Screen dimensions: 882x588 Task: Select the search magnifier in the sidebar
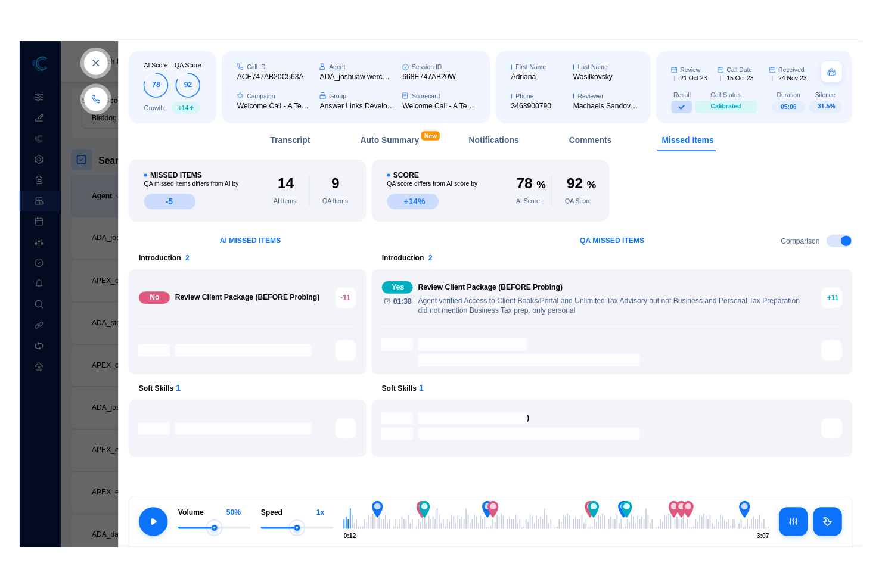click(x=39, y=304)
